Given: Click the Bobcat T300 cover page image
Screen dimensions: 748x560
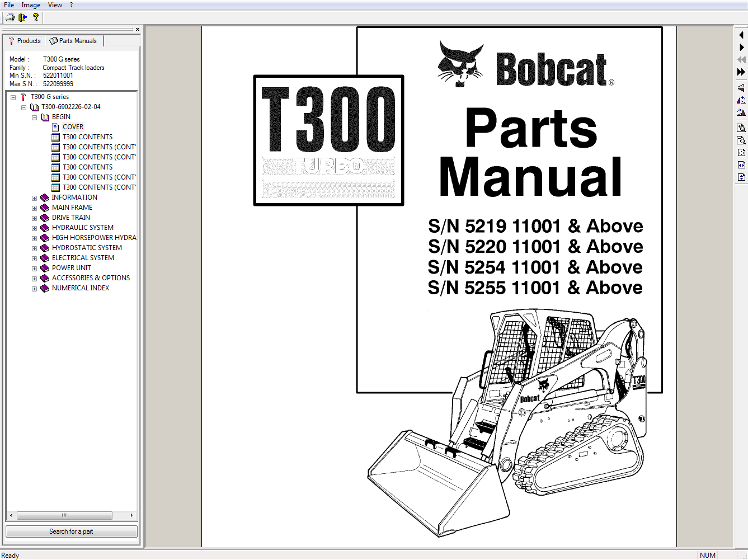Looking at the screenshot, I should (439, 286).
